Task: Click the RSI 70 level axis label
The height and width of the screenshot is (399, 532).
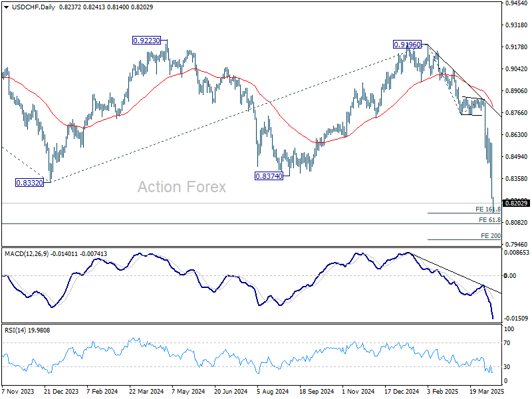Action: (506, 343)
